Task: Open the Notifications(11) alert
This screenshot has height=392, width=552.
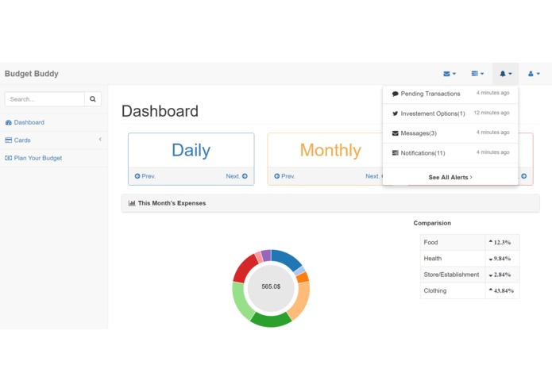Action: coord(450,153)
